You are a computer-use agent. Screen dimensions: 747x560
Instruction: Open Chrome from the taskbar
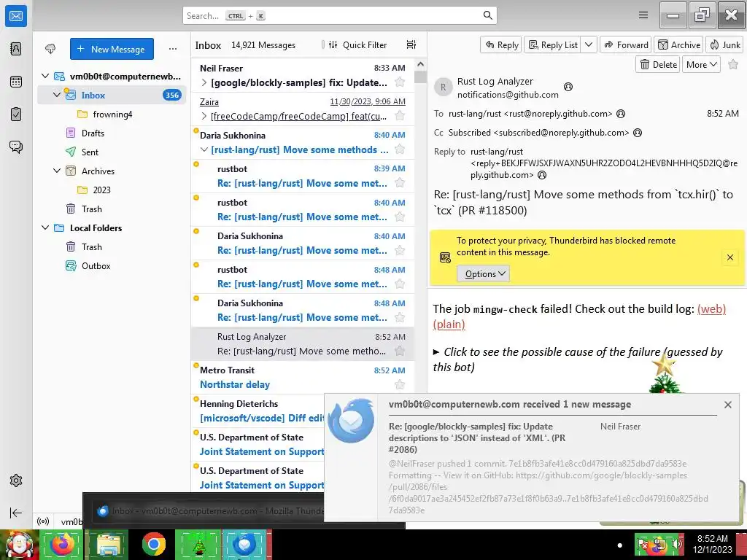click(x=153, y=544)
